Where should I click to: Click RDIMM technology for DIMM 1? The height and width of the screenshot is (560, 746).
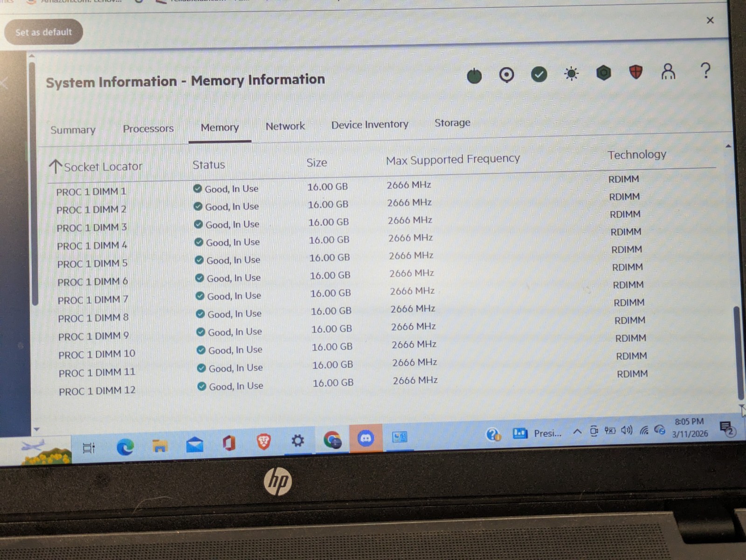coord(623,180)
